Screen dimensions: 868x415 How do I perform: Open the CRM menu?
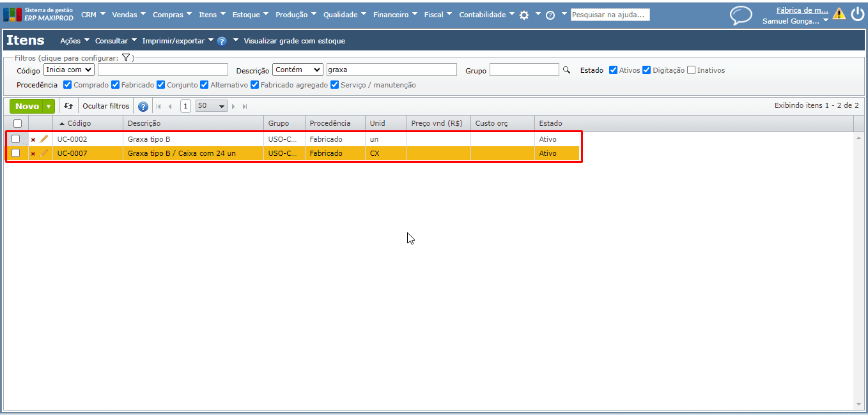click(x=93, y=15)
